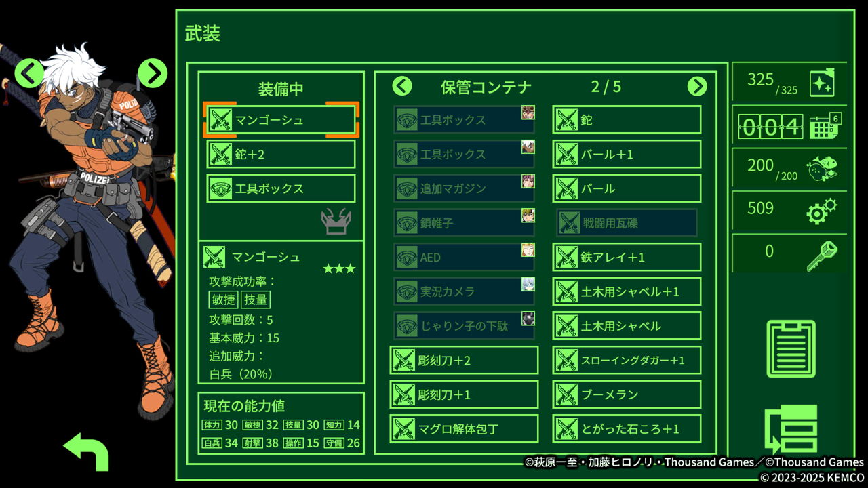
Task: Select equipped 鉈+2 slot
Action: point(281,154)
